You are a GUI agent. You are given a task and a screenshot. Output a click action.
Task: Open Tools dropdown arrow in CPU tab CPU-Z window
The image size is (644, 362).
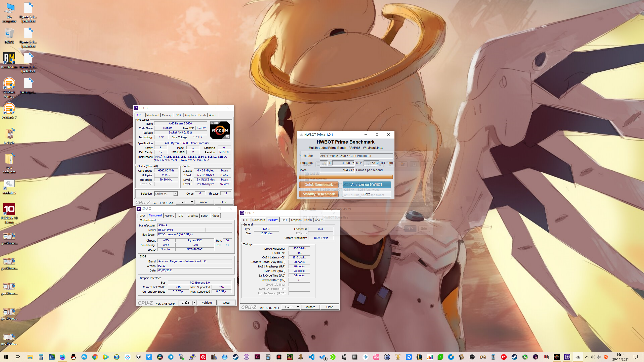(192, 202)
